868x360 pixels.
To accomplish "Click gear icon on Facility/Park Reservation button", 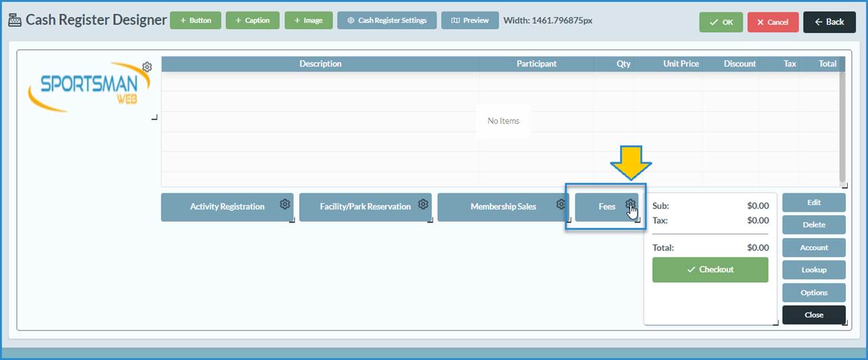I will pyautogui.click(x=423, y=204).
